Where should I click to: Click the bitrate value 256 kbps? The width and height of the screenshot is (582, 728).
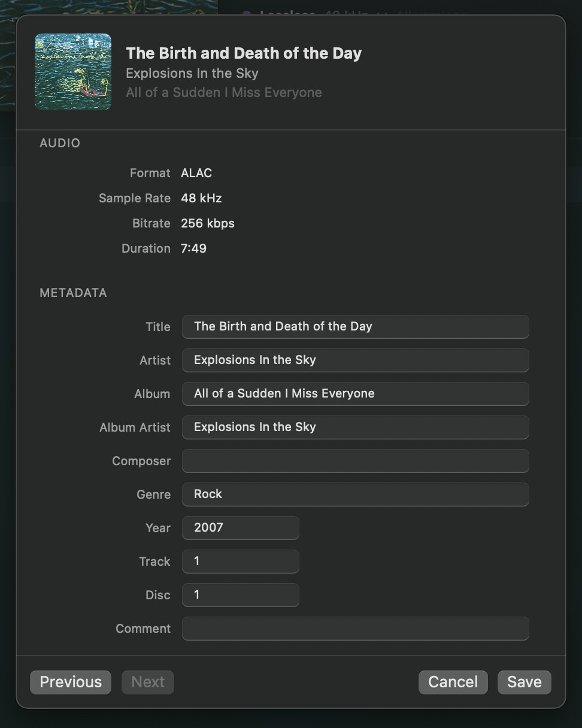click(x=208, y=223)
